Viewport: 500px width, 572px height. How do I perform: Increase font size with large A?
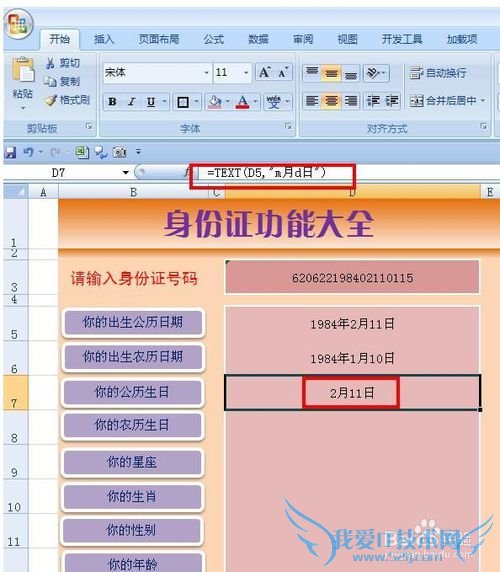coord(265,72)
